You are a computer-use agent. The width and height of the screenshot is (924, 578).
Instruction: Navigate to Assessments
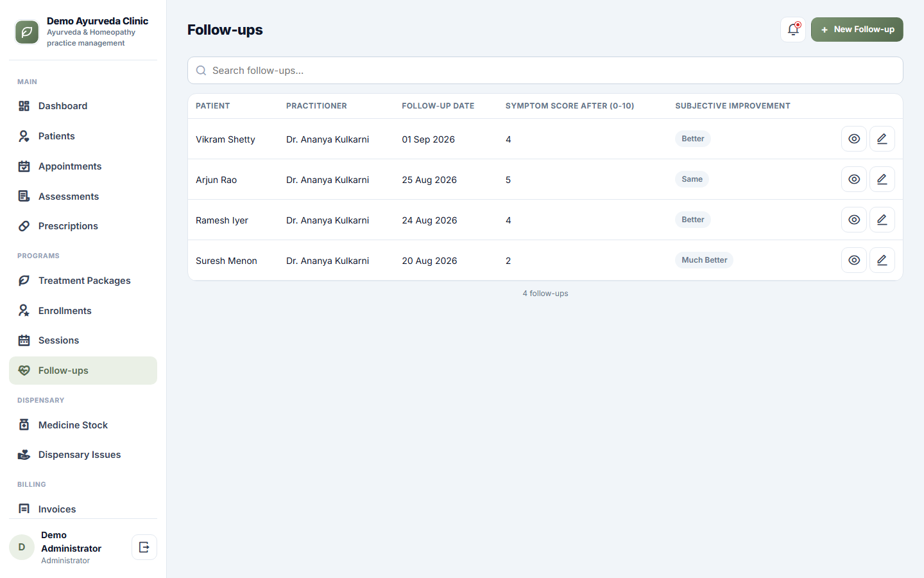(83, 197)
